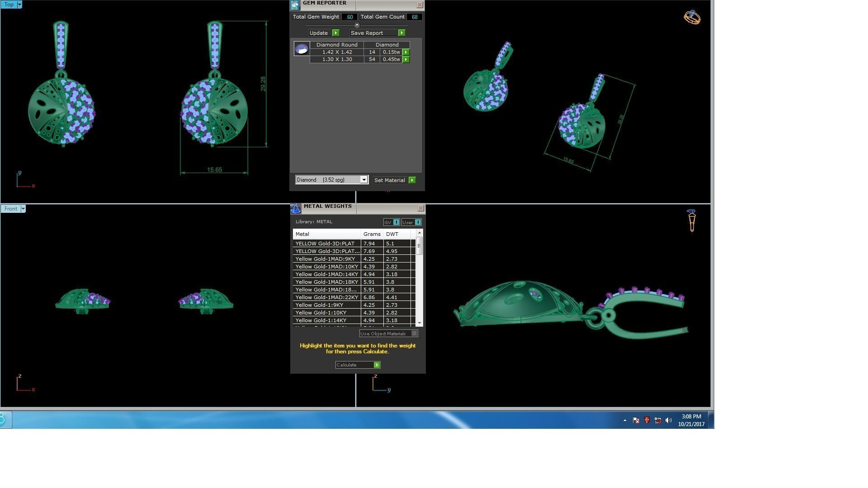The height and width of the screenshot is (488, 868).
Task: Select the Yellow Gold-1MAD:14KY row
Action: click(354, 274)
